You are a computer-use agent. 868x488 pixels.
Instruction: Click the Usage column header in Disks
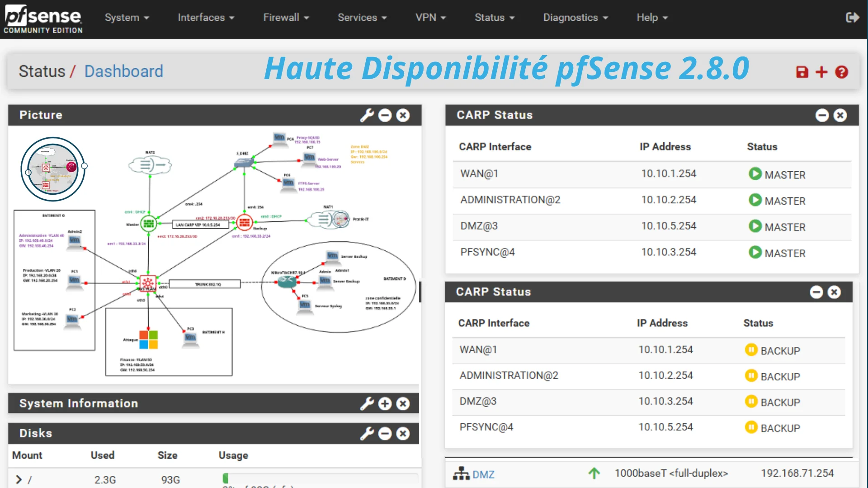(x=233, y=455)
